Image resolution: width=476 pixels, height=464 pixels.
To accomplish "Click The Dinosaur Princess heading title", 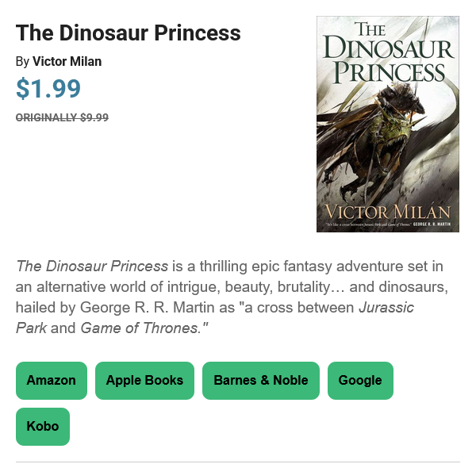I will pyautogui.click(x=128, y=33).
